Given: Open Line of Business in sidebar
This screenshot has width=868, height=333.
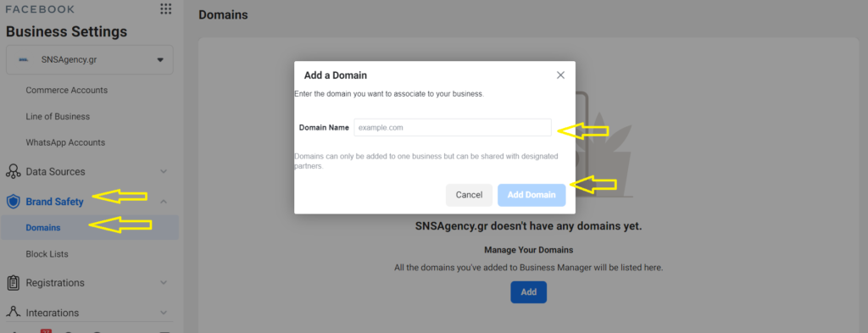Looking at the screenshot, I should tap(58, 117).
